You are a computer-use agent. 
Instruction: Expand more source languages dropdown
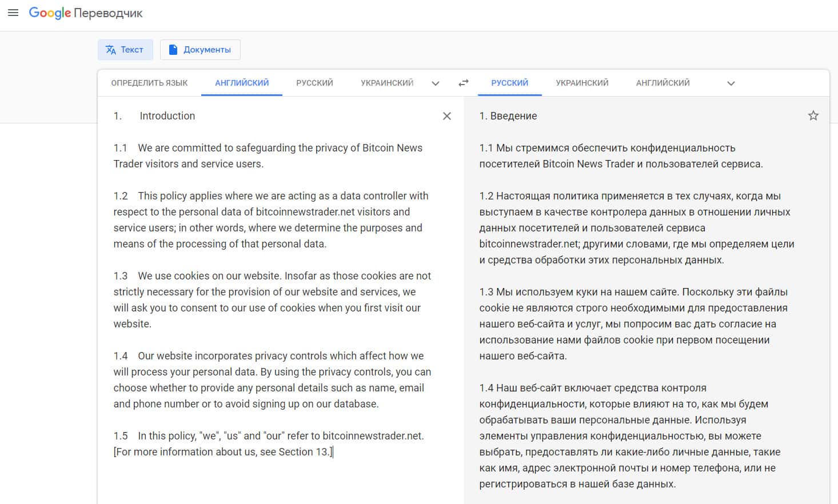point(436,83)
